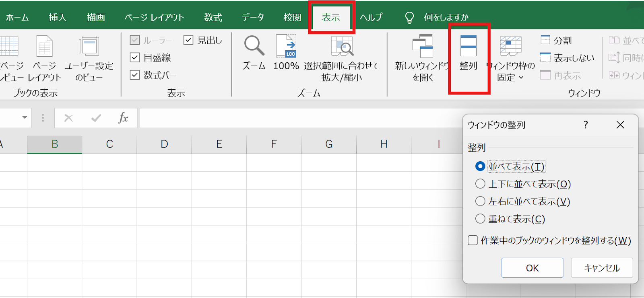This screenshot has width=644, height=298.
Task: Click the formula bar confirm checkmark
Action: [x=96, y=118]
